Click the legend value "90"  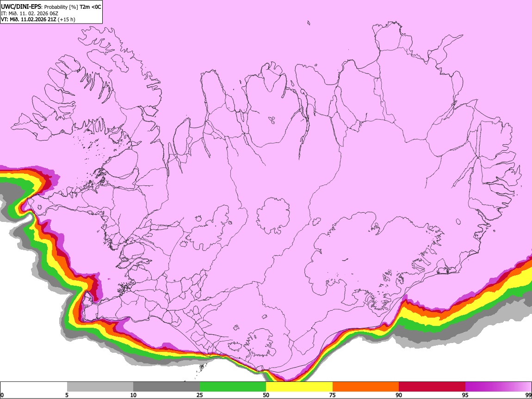coord(399,395)
